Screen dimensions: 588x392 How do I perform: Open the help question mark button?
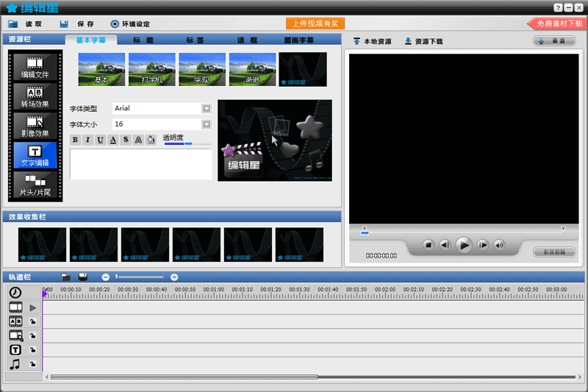(x=558, y=7)
